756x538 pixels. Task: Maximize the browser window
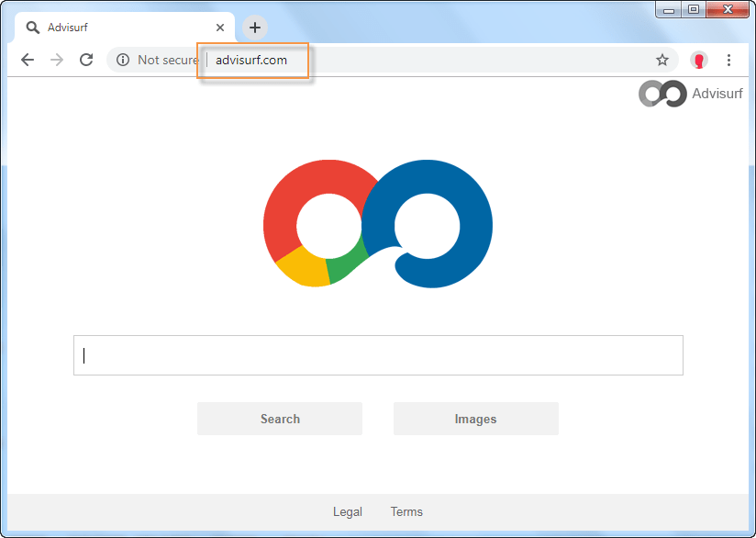click(x=694, y=10)
